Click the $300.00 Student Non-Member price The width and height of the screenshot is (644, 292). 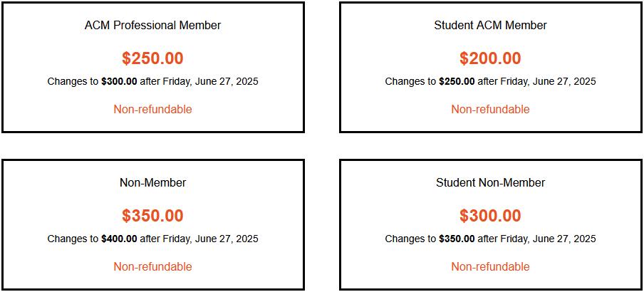[490, 216]
